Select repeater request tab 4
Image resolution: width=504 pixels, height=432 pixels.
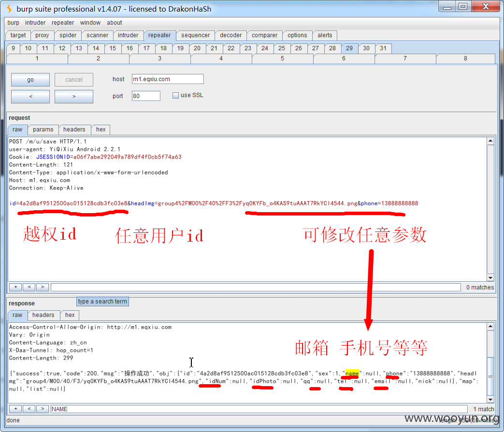pos(221,58)
